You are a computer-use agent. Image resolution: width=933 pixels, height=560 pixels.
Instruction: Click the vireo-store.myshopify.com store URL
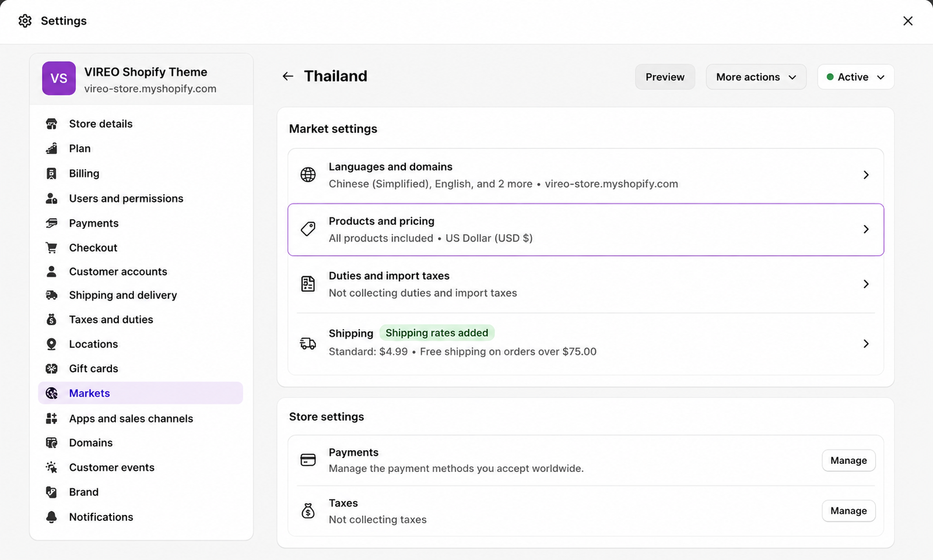click(150, 89)
